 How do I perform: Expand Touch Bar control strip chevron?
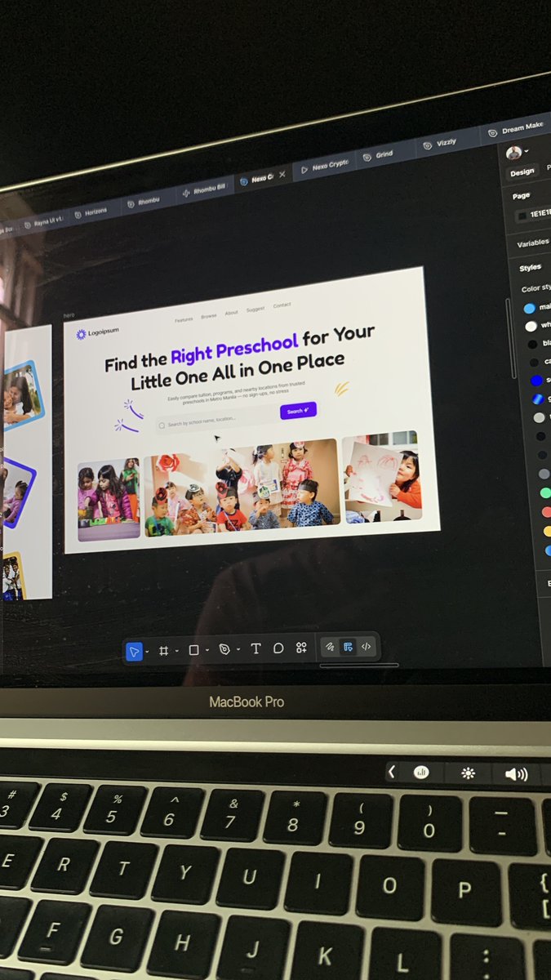point(392,771)
